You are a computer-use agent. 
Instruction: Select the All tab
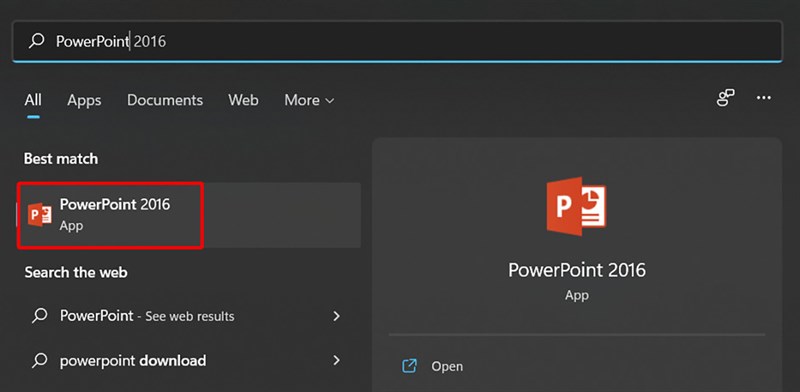click(x=33, y=100)
